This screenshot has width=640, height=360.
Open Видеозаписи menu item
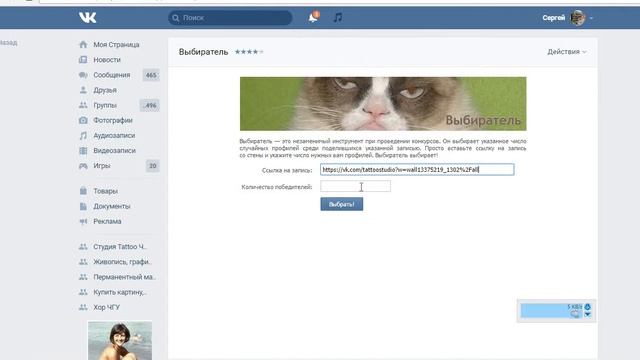click(x=115, y=150)
